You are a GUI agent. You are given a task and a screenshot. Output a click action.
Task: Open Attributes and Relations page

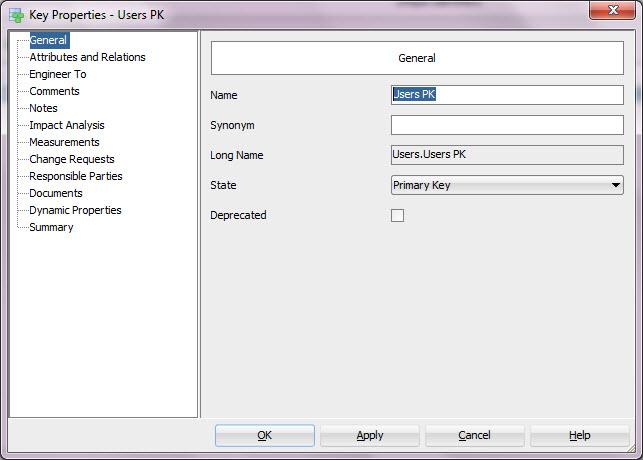[x=87, y=57]
